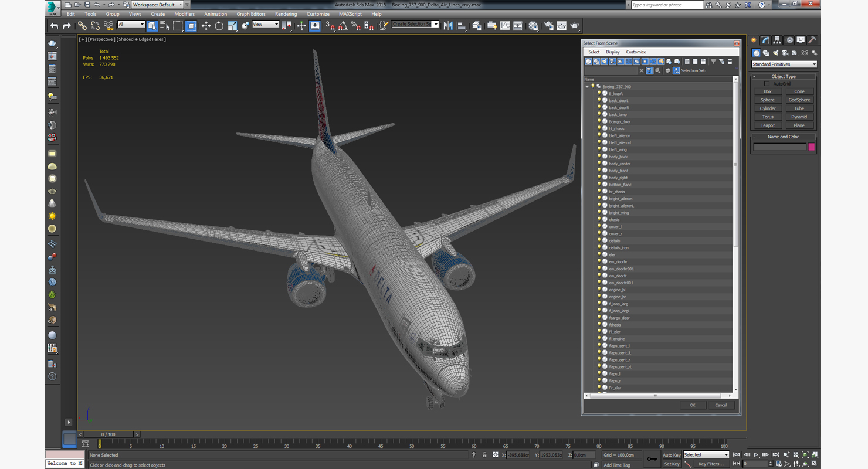Open the Workspace Default dropdown
Image resolution: width=868 pixels, height=469 pixels.
[x=157, y=5]
